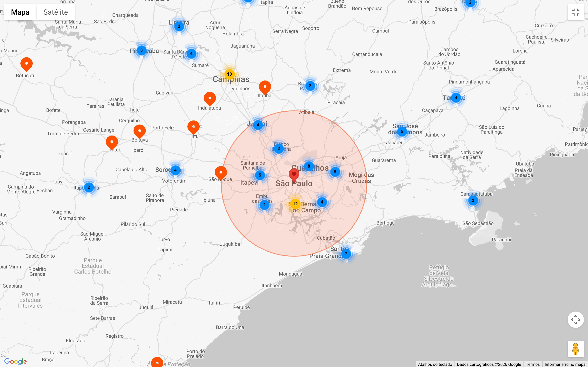Open the yellow cluster of 10 at Campinas
The height and width of the screenshot is (367, 588).
point(229,74)
